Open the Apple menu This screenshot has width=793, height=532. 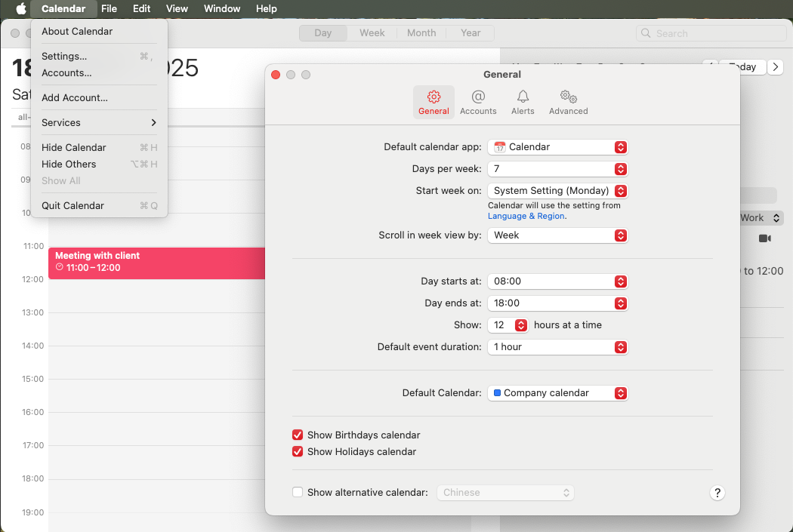(19, 8)
